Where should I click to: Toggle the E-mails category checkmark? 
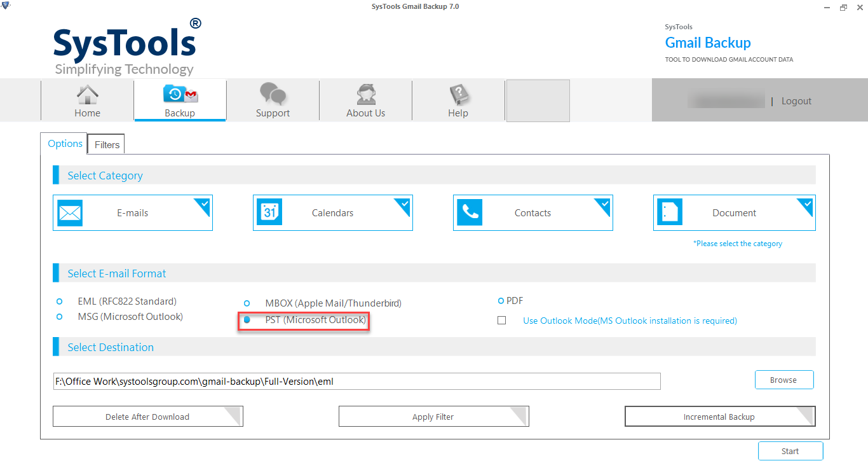click(x=203, y=205)
